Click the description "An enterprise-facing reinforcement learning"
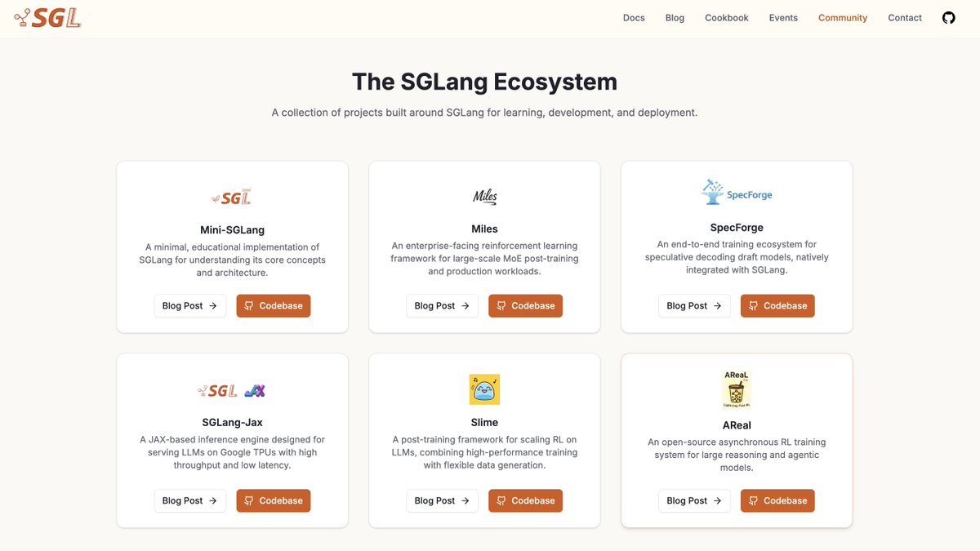Screen dimensions: 980x551 pos(484,258)
